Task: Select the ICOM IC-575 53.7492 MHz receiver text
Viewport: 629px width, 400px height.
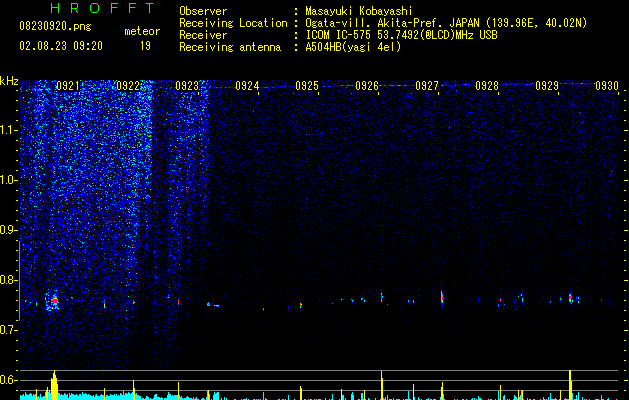Action: (401, 35)
